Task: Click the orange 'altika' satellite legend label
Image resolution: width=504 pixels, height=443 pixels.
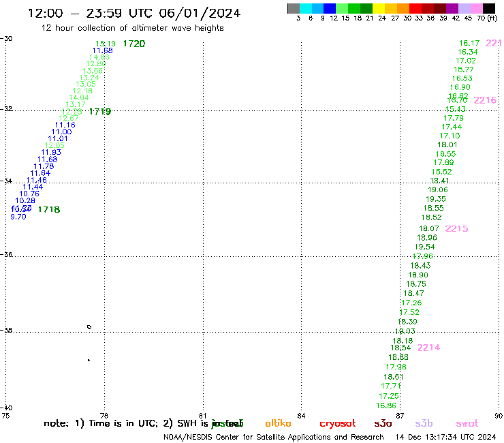Action: point(278,423)
